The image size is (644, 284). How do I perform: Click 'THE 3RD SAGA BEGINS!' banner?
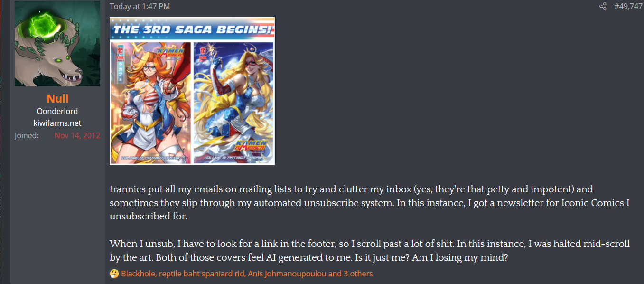tap(192, 29)
